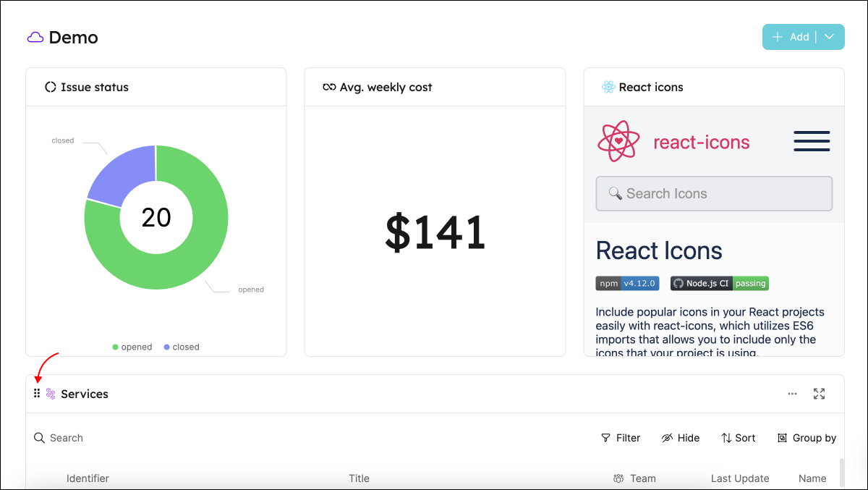Click the cloud icon next to Demo

click(x=35, y=38)
